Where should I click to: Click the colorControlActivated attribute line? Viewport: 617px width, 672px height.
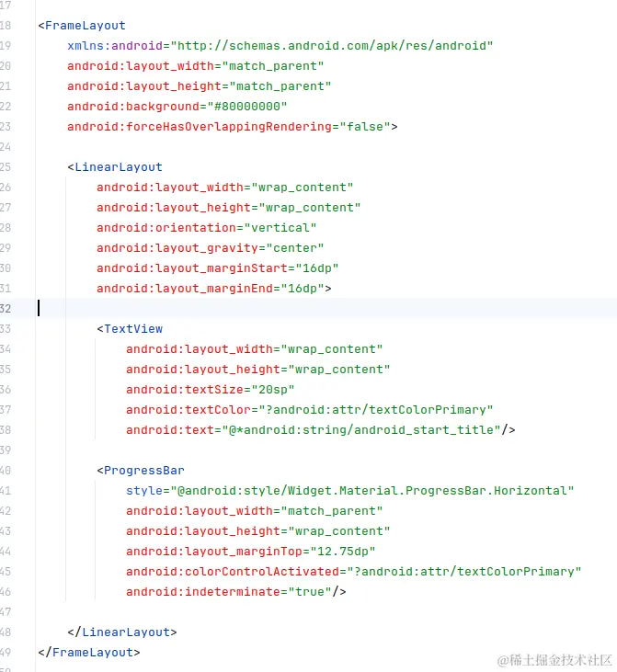click(x=354, y=572)
